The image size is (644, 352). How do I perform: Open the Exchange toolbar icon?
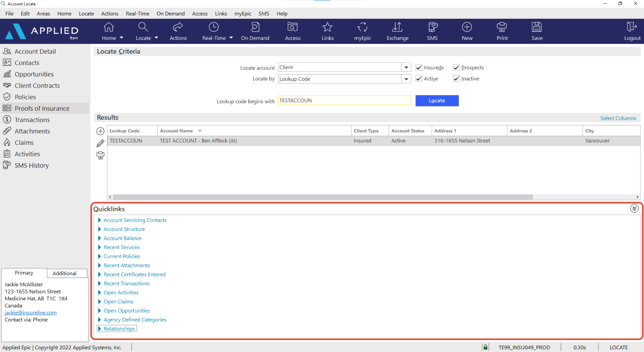point(397,27)
